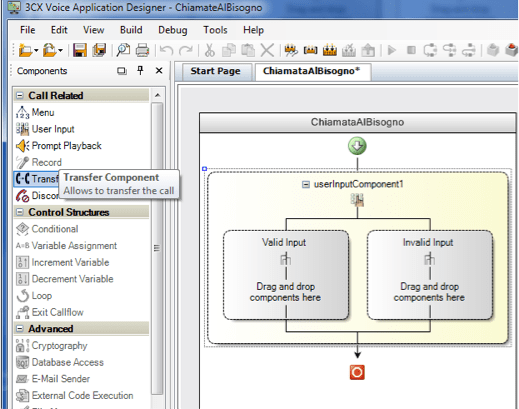Screen dimensions: 519x409
Task: Collapse the userInputComponent1 block
Action: tap(305, 184)
